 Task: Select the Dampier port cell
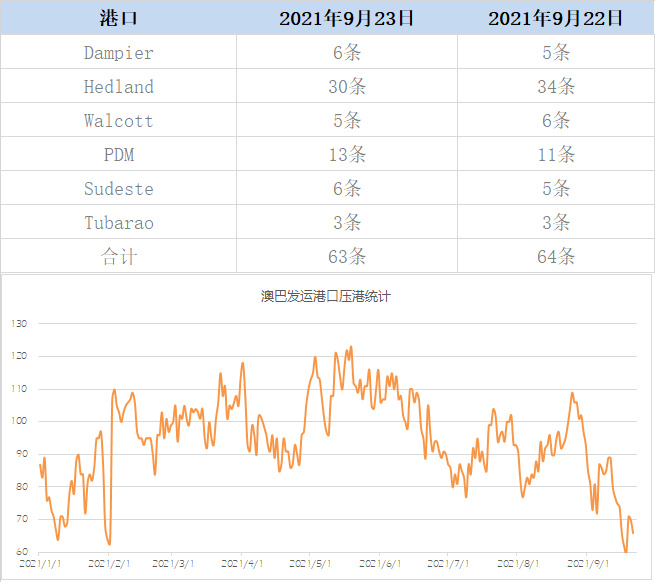coord(119,53)
